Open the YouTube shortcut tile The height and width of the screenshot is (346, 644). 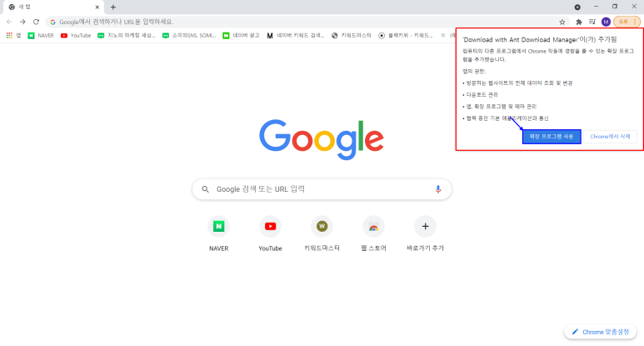[270, 233]
